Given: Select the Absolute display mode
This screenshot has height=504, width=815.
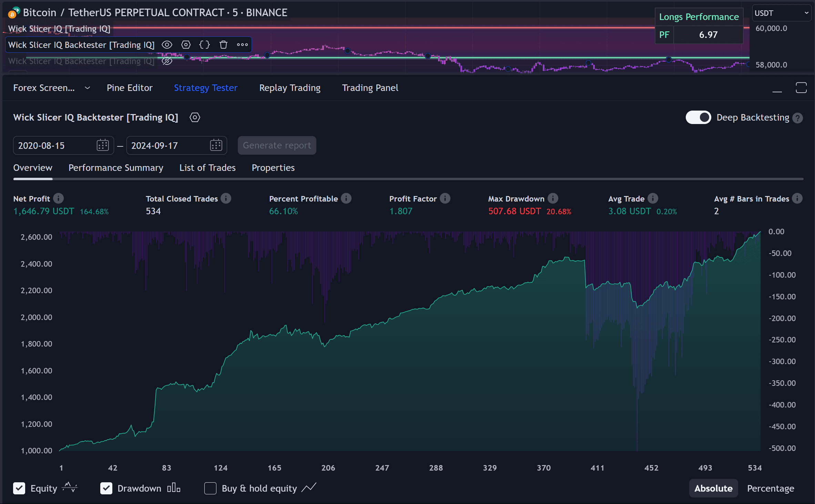Looking at the screenshot, I should click(x=713, y=488).
